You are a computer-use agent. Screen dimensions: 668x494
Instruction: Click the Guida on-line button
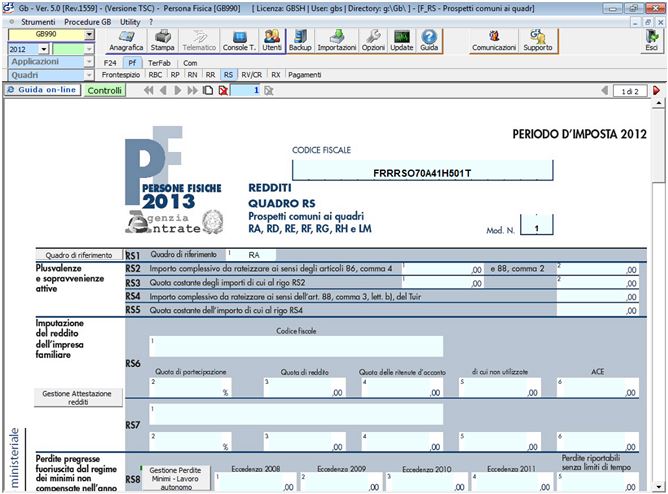point(43,90)
